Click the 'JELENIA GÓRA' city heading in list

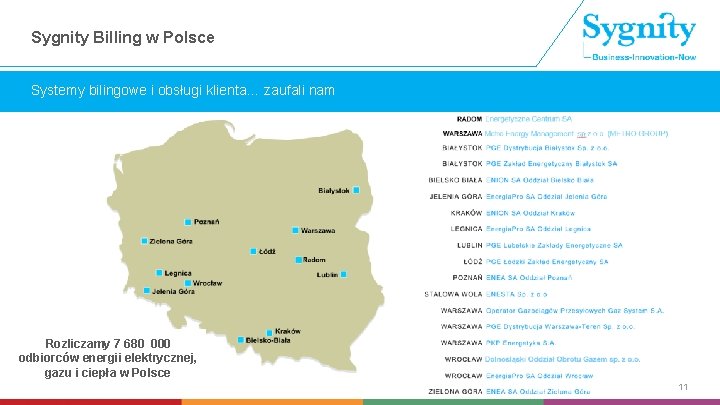[456, 197]
